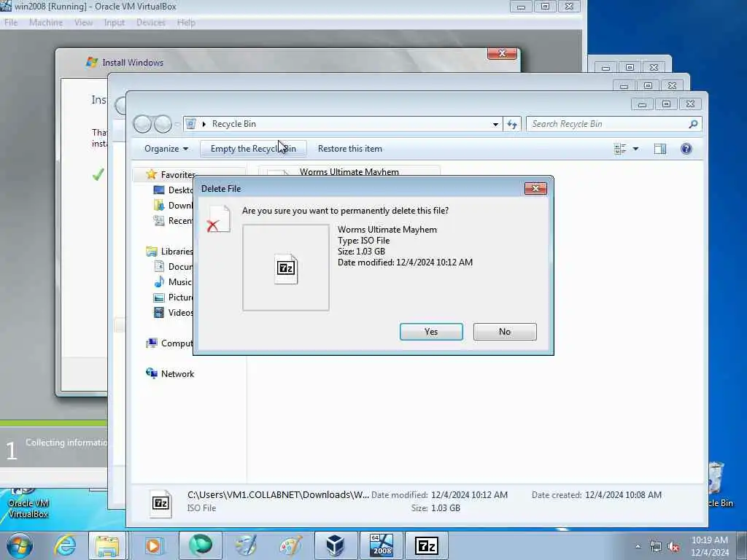The image size is (747, 560).
Task: Click the muted volume tray icon
Action: (673, 547)
